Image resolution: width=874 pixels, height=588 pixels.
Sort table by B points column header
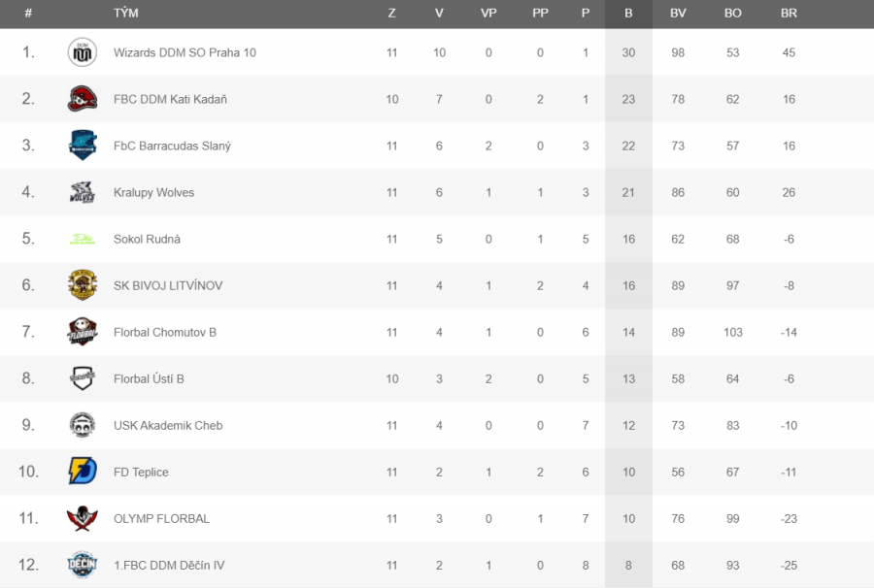click(x=628, y=14)
